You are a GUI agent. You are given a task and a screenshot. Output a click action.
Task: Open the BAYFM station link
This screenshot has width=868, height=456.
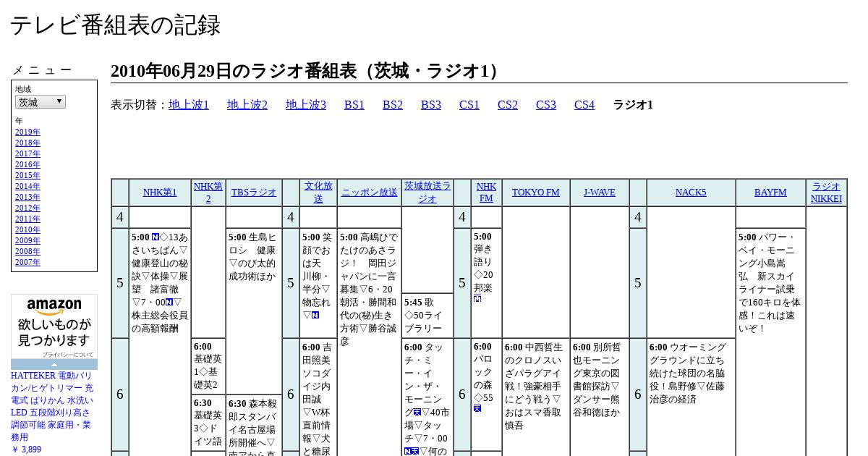[x=770, y=193]
